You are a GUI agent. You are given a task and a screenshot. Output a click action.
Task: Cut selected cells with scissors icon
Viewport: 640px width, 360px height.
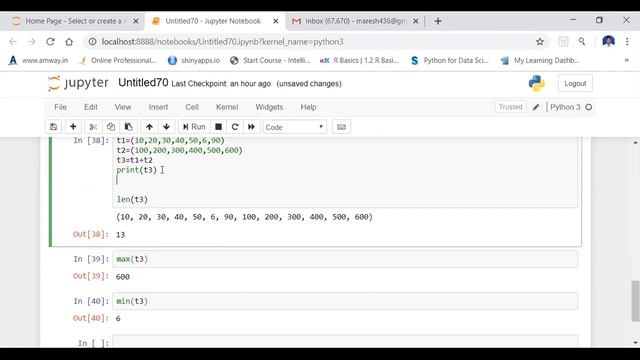[x=93, y=127]
